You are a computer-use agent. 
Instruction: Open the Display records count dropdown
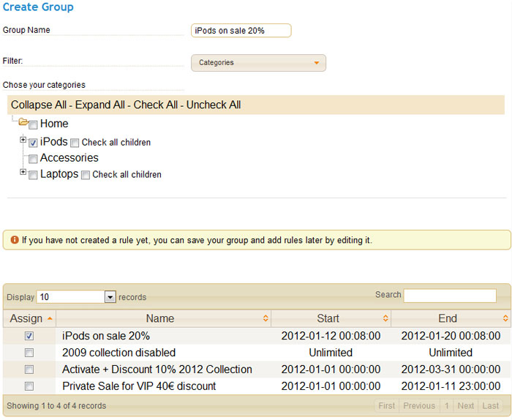[110, 297]
